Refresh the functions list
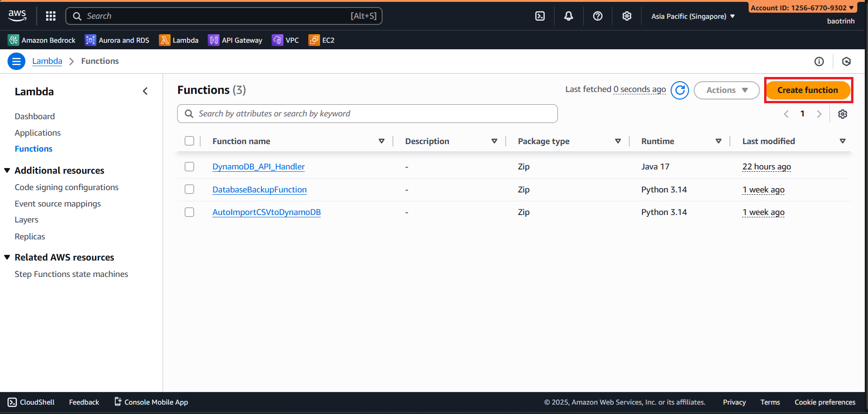 (680, 90)
